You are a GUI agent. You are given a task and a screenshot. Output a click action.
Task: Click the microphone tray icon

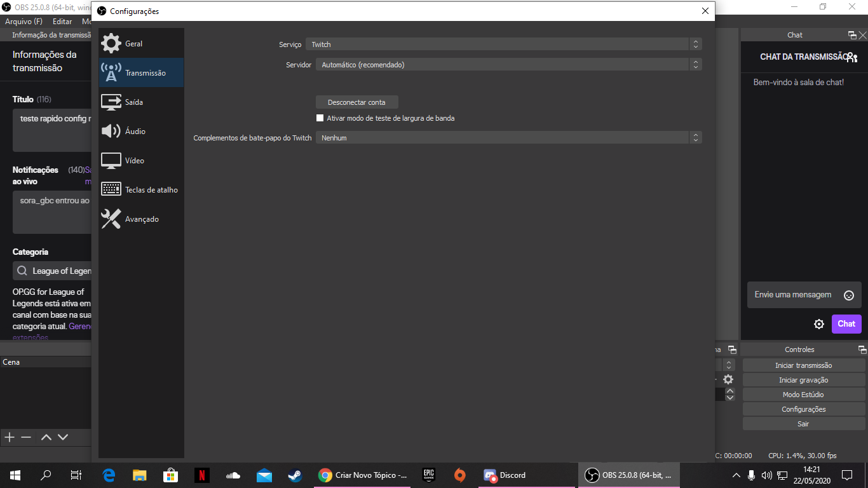[751, 475]
